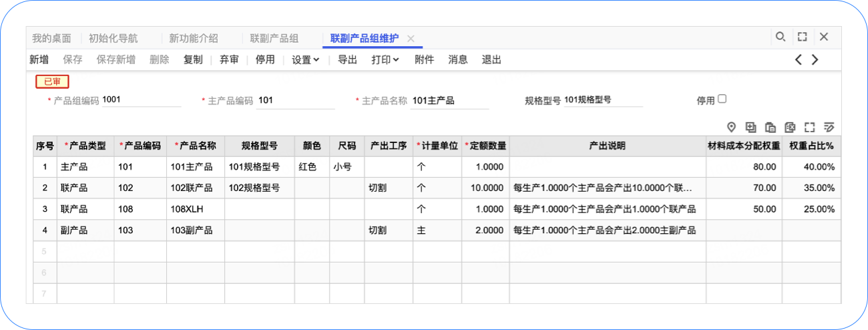Select the 主产品 cell in row 1
Image resolution: width=868 pixels, height=330 pixels.
(x=85, y=167)
